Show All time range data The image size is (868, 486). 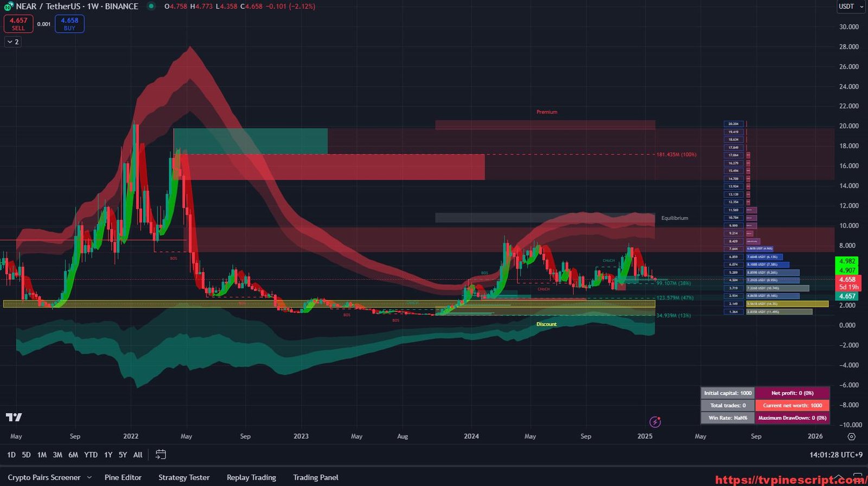click(138, 455)
